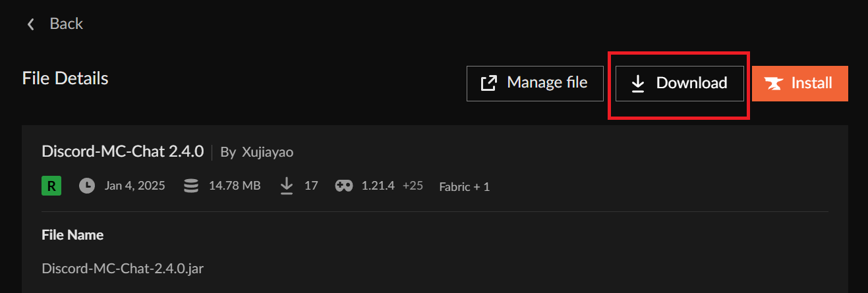Click the anvil icon on the Install button
The image size is (868, 293).
pyautogui.click(x=774, y=84)
